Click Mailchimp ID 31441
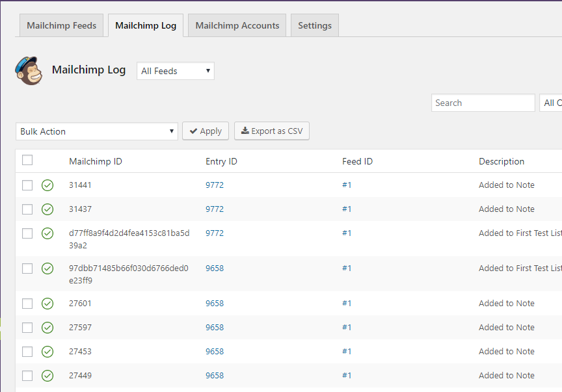This screenshot has width=562, height=392. tap(80, 185)
